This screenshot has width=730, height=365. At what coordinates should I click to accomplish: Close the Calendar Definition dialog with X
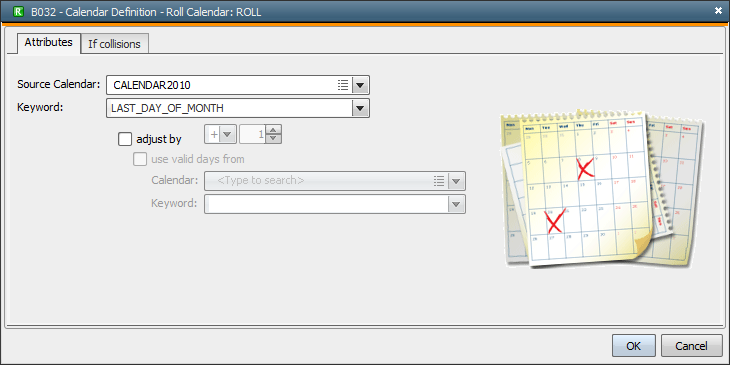(718, 11)
